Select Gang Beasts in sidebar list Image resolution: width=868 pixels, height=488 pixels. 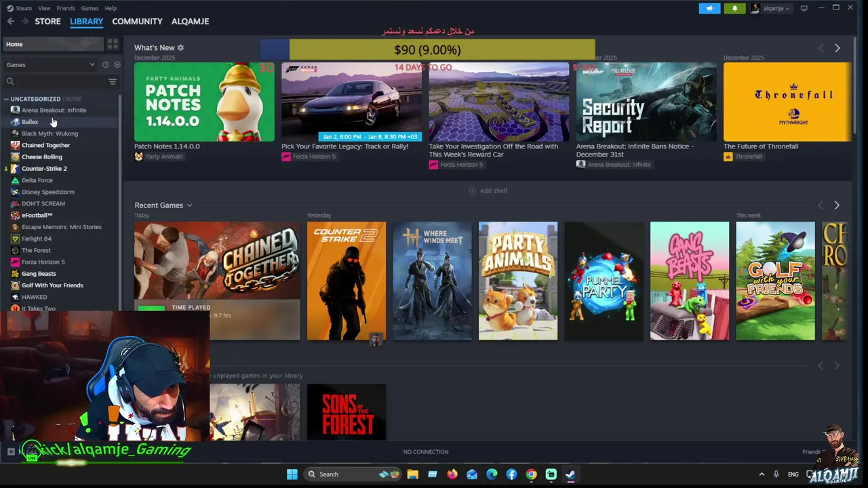[39, 274]
